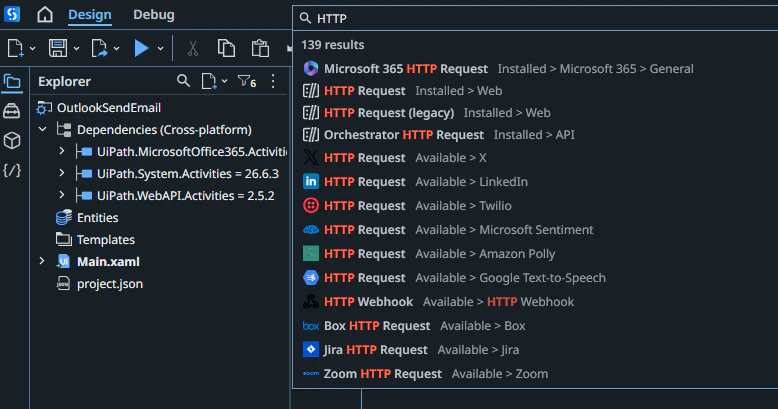Choose Jira HTTP Request result
This screenshot has height=409, width=778.
click(536, 349)
